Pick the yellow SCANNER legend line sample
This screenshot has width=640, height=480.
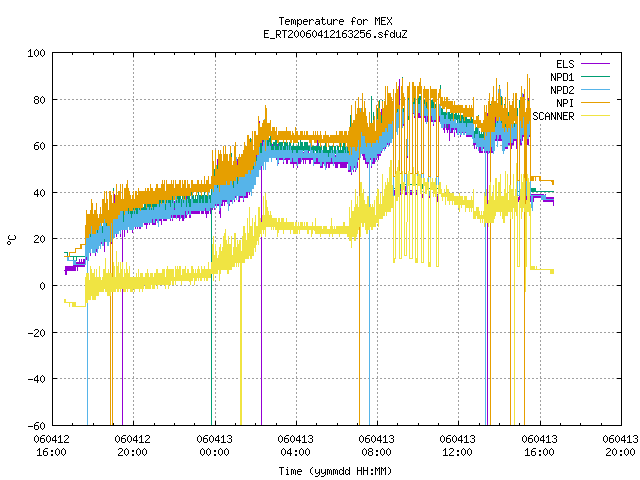coord(595,116)
